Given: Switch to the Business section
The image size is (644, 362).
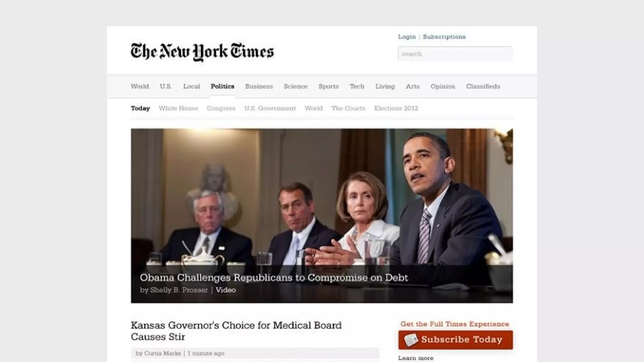Looking at the screenshot, I should (x=259, y=86).
